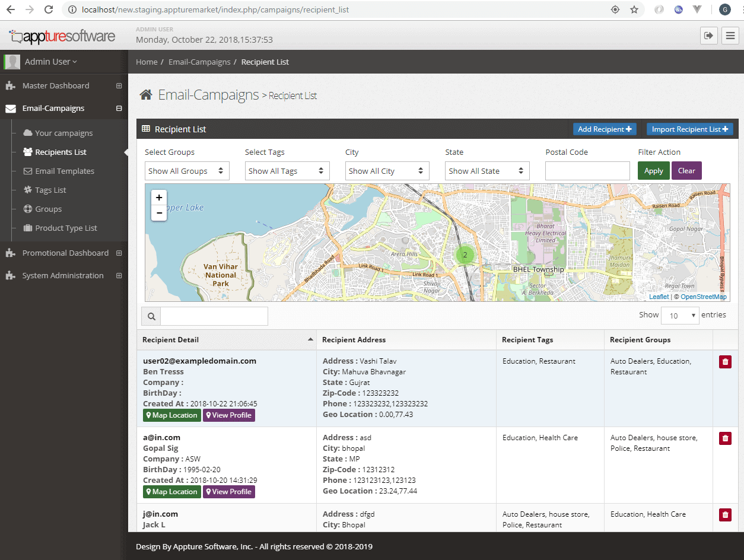The height and width of the screenshot is (560, 744).
Task: Click in the Postal Code field
Action: coord(587,171)
